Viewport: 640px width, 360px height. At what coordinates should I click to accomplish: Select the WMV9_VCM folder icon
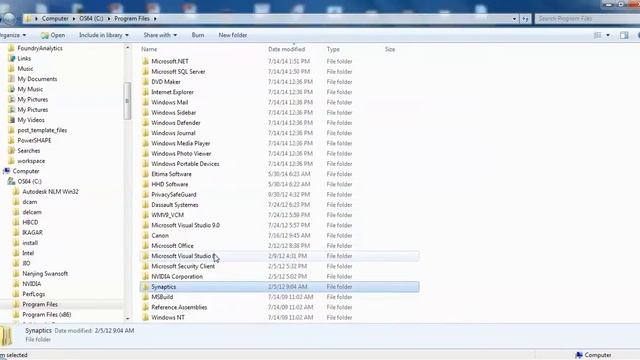point(145,215)
